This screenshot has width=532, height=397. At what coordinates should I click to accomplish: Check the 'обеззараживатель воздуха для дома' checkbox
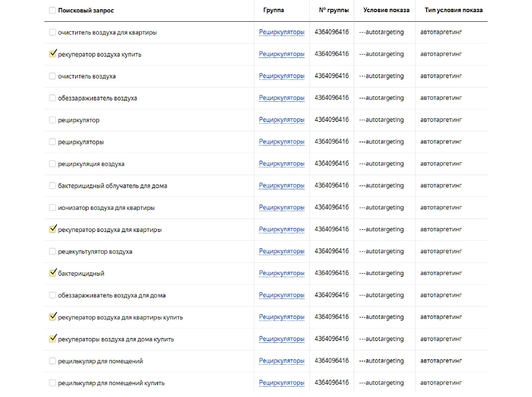point(52,295)
